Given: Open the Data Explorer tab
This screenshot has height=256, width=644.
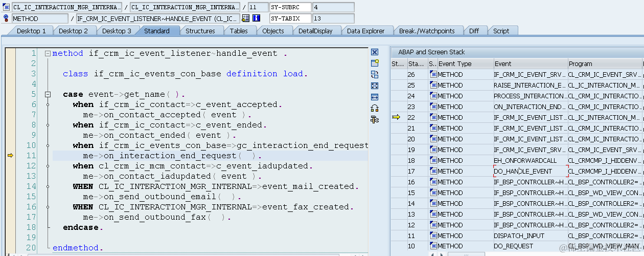Looking at the screenshot, I should pos(366,31).
